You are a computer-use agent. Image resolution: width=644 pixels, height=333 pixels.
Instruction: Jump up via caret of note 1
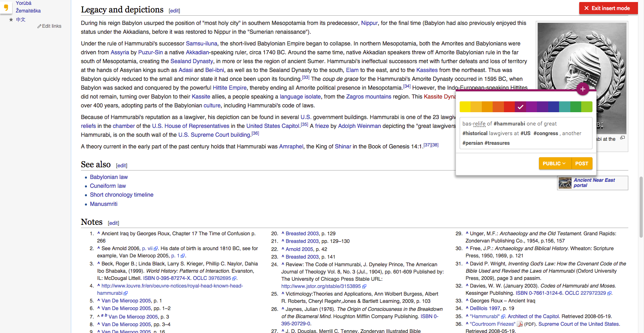pos(99,233)
